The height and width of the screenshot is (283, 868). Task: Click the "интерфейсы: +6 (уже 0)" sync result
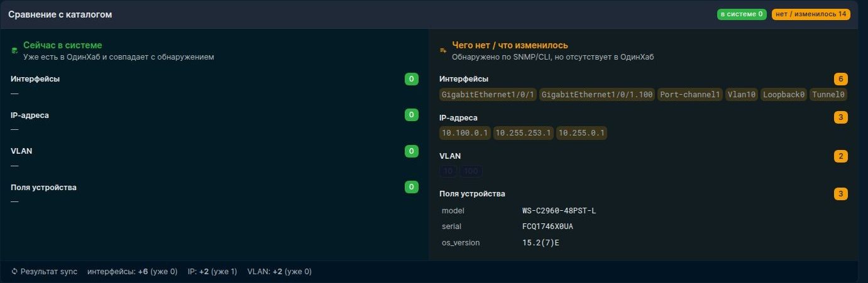point(133,272)
